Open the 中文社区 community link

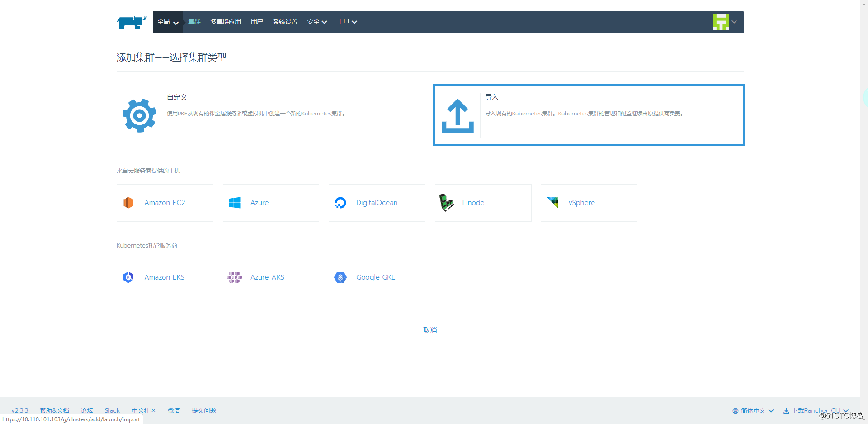point(144,411)
